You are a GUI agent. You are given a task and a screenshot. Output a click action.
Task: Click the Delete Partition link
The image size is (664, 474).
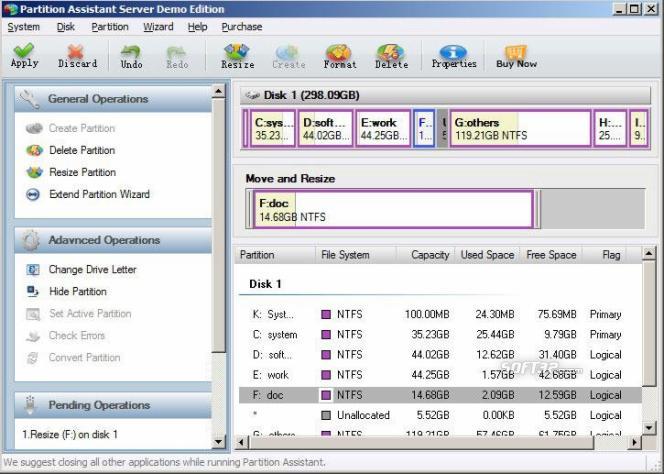tap(82, 150)
